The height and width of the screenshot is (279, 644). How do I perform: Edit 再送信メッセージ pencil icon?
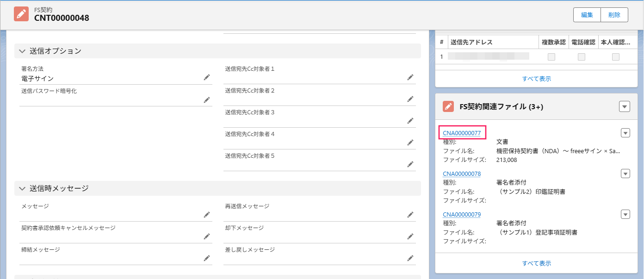point(410,215)
